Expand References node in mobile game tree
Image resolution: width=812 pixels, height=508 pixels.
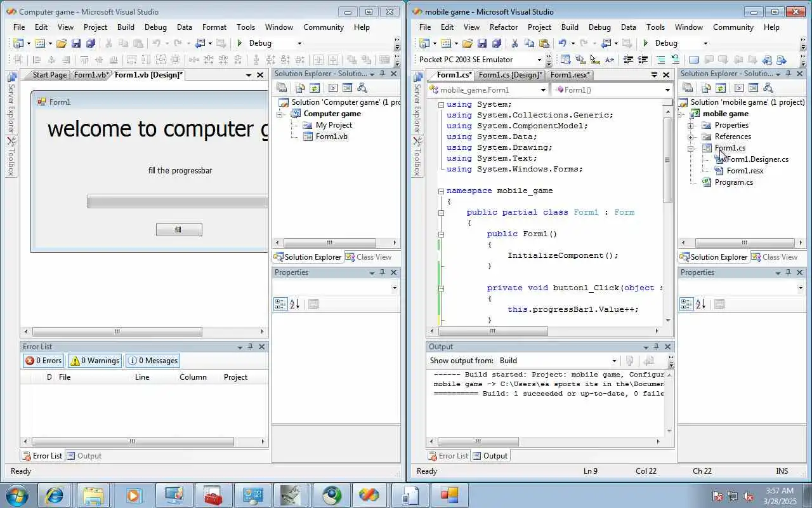(690, 137)
